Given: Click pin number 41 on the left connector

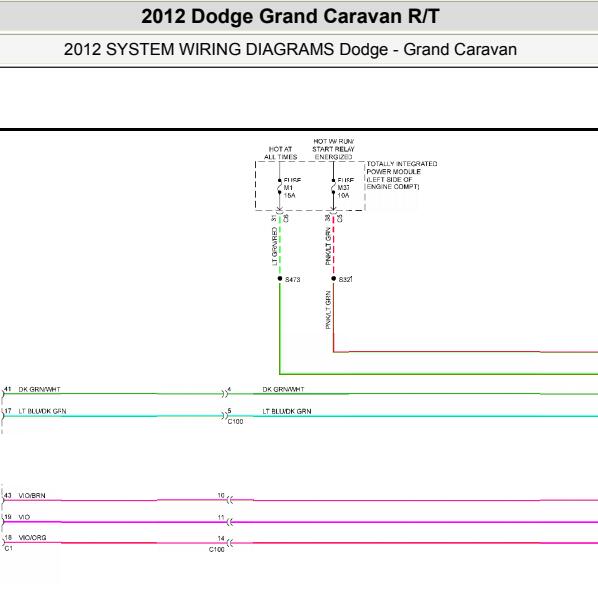Looking at the screenshot, I should tap(7, 389).
